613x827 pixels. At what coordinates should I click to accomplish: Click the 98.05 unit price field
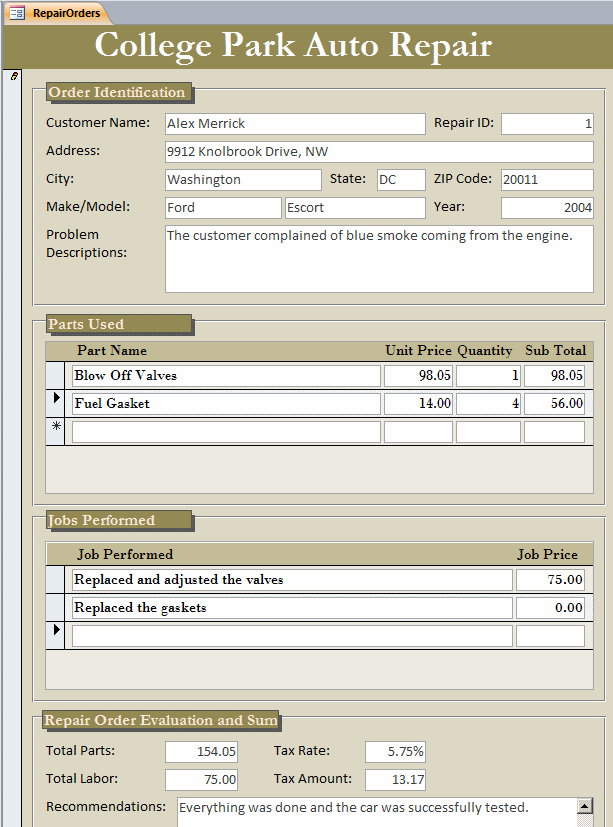click(418, 376)
